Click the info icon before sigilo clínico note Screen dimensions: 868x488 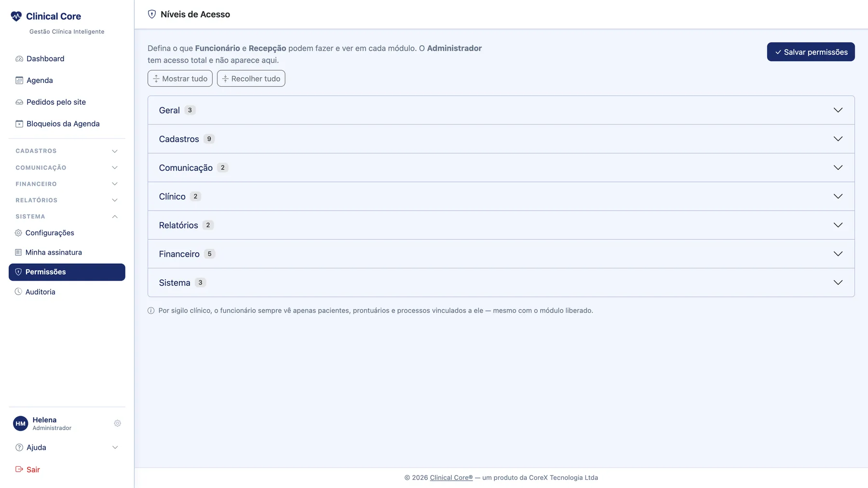coord(151,311)
